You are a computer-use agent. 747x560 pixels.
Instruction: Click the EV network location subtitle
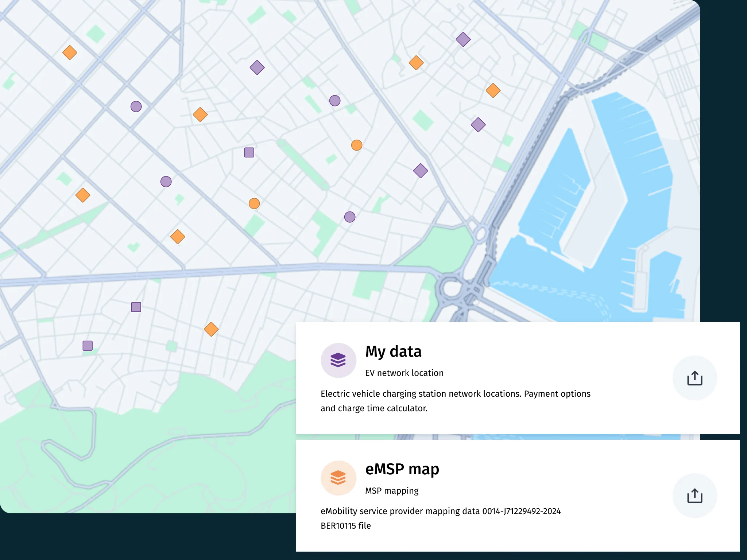(404, 373)
